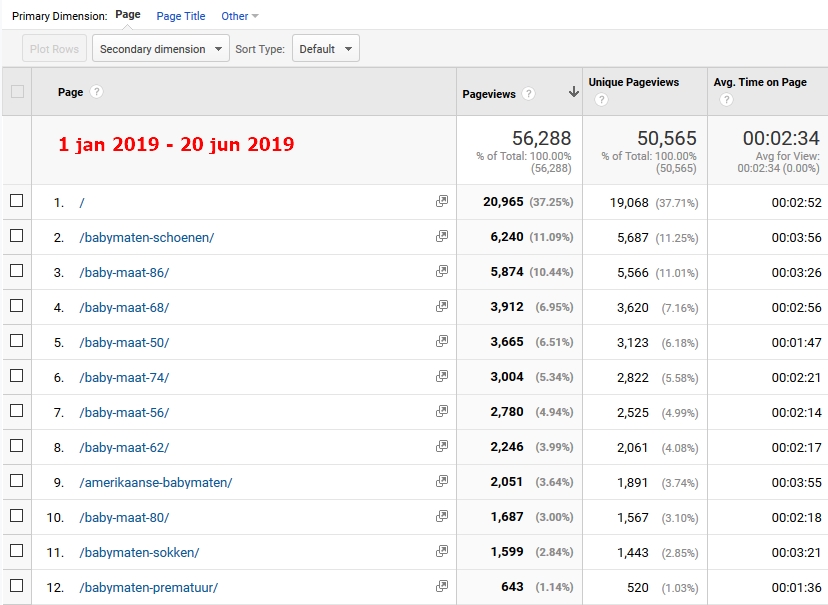
Task: Sort by Unique Pageviews column header
Action: pos(634,82)
